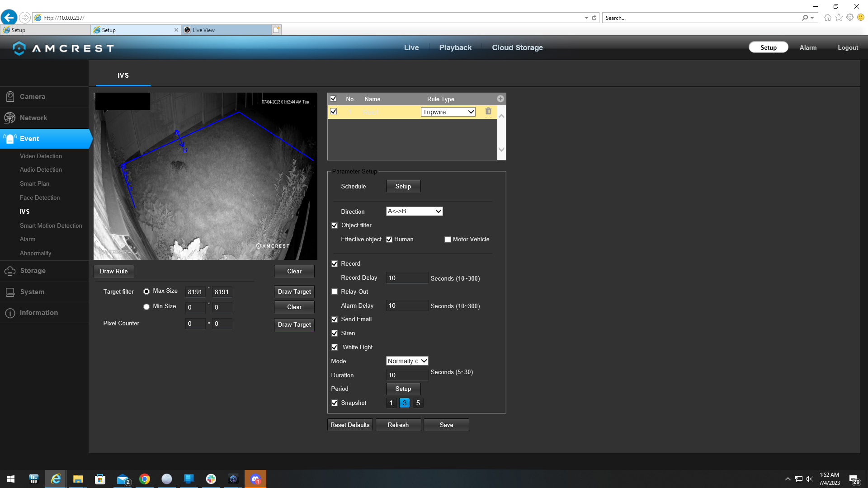This screenshot has width=868, height=488.
Task: Switch to the Live View browser tab
Action: pyautogui.click(x=226, y=30)
